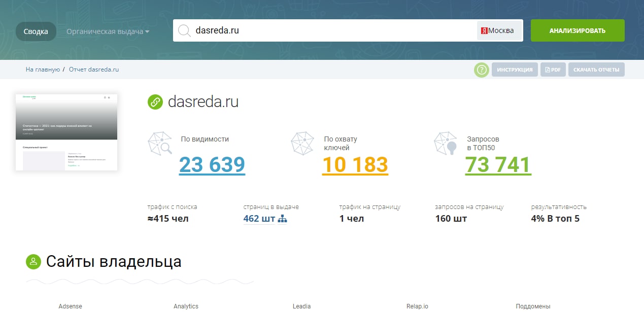This screenshot has height=312, width=644.
Task: Click the ≈415 чел search traffic value
Action: point(168,219)
